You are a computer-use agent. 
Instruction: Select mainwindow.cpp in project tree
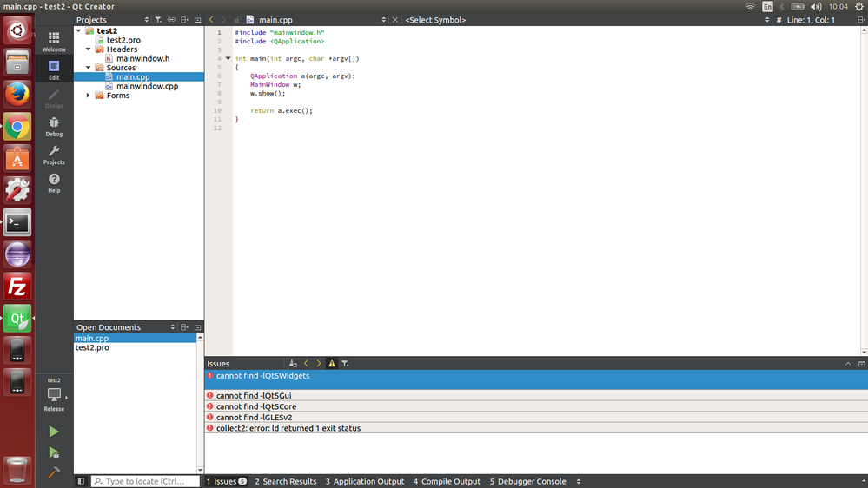(147, 86)
